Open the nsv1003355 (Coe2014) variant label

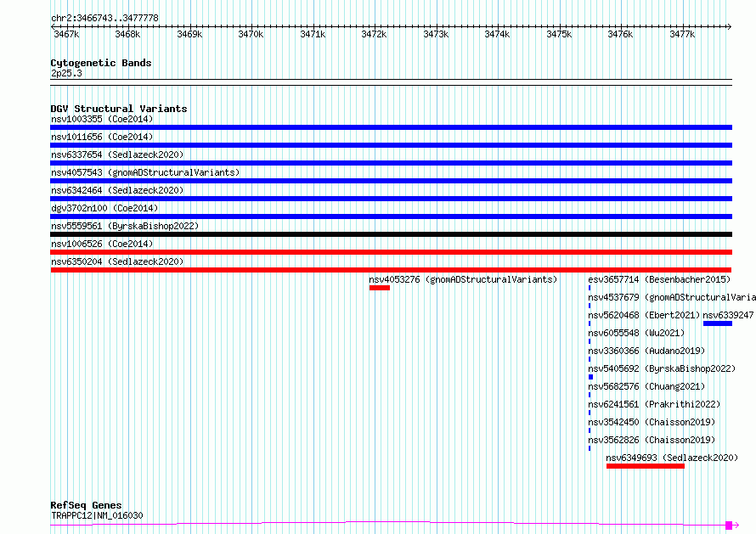pyautogui.click(x=102, y=119)
